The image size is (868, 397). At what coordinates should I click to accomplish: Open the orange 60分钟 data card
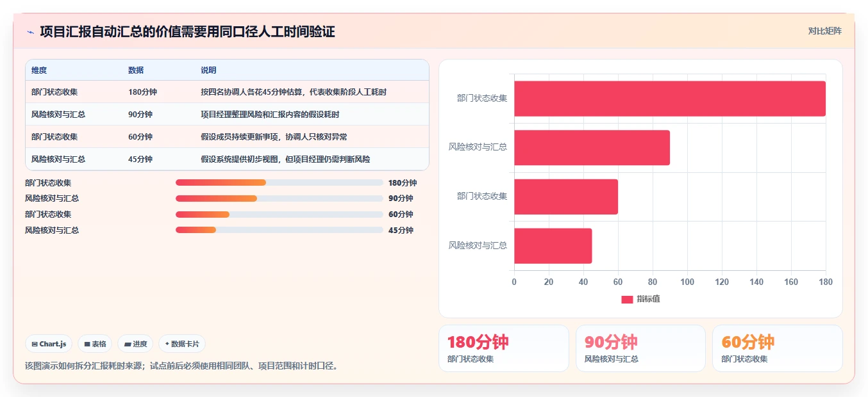coord(778,348)
